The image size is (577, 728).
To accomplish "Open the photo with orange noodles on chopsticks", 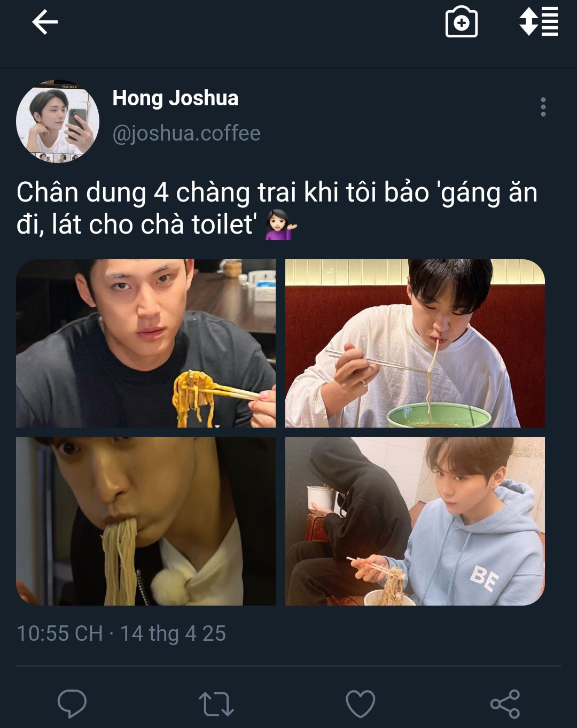I will click(x=146, y=343).
